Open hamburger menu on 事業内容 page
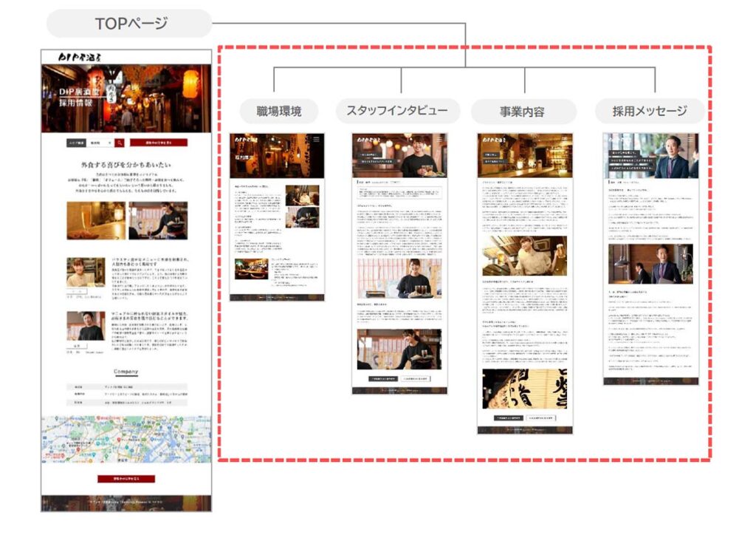Viewport: 756px width, 535px height. point(566,138)
